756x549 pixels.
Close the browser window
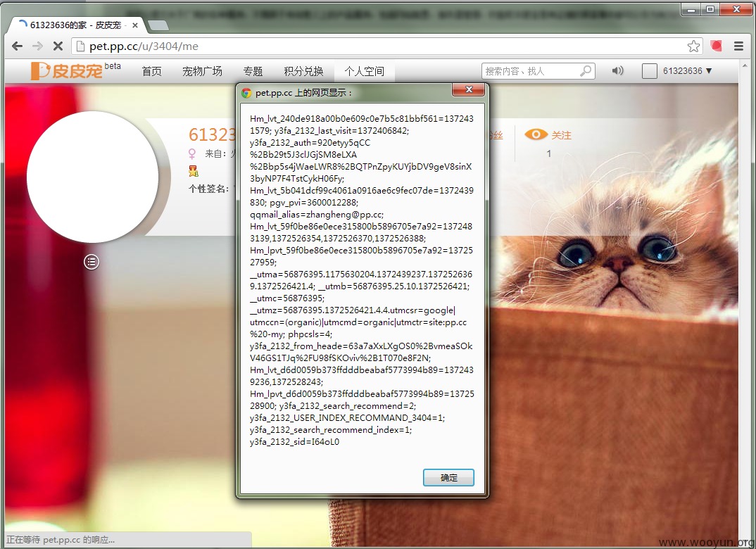click(x=736, y=8)
